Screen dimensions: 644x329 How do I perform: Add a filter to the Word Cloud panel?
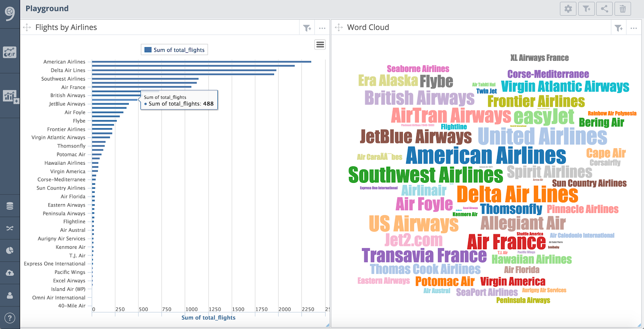coord(619,28)
